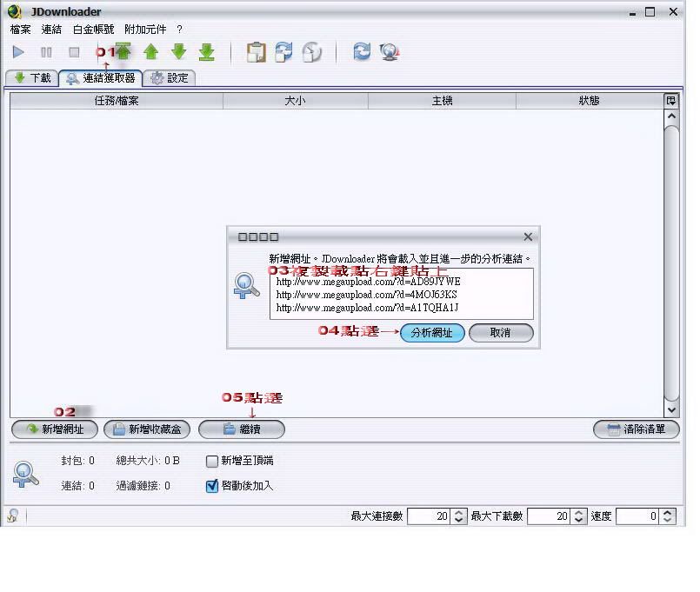Click the URL ending in A1TQHA1J
The image size is (700, 592).
(368, 308)
